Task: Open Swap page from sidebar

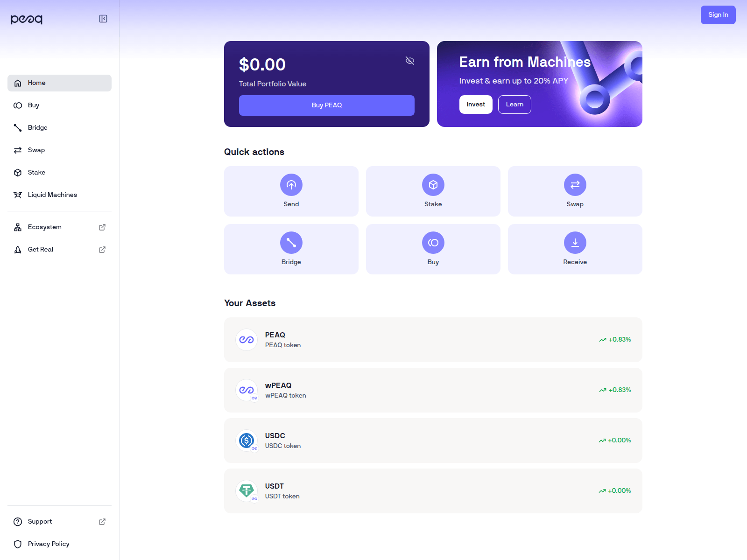Action: 59,150
